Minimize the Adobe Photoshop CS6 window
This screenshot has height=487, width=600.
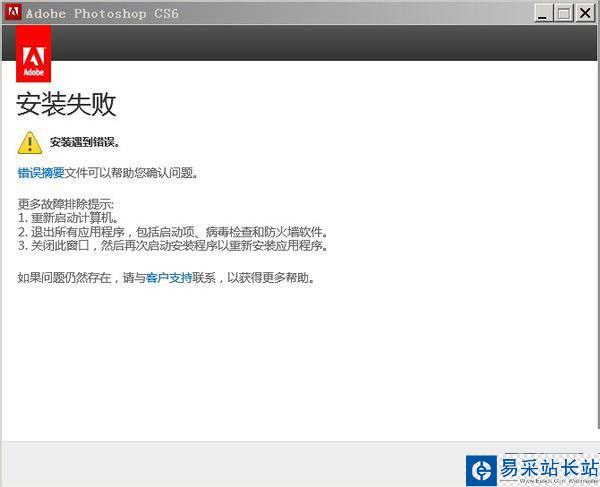pos(543,13)
